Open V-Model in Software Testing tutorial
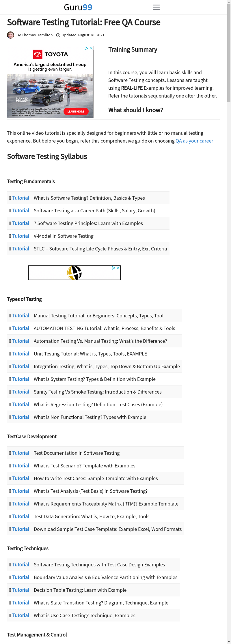This screenshot has width=231, height=644. [64, 236]
